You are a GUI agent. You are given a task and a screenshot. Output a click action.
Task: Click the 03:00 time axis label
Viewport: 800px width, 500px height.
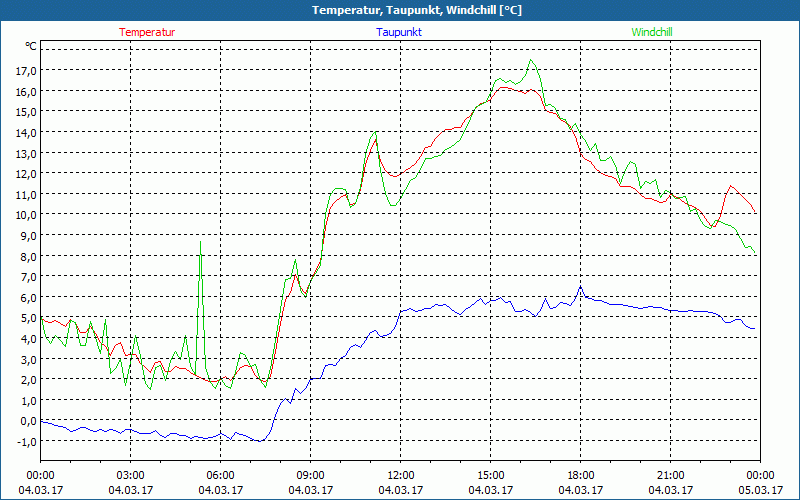click(131, 476)
